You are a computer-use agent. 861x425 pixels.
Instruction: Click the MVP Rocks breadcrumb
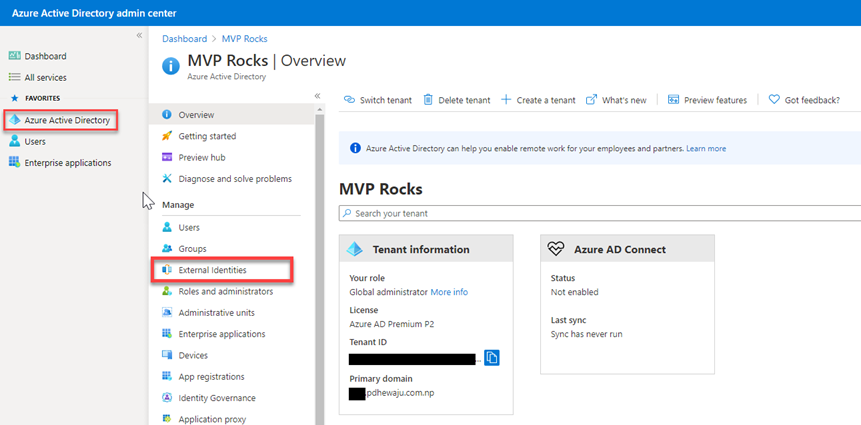[x=244, y=38]
